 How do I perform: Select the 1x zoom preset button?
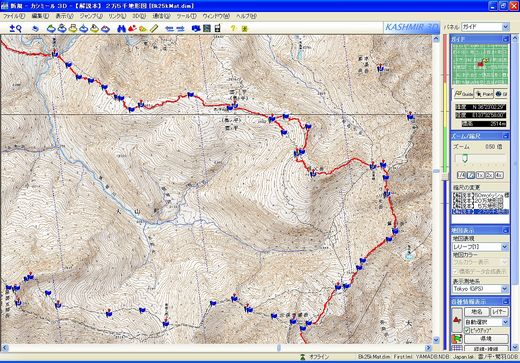pos(480,175)
